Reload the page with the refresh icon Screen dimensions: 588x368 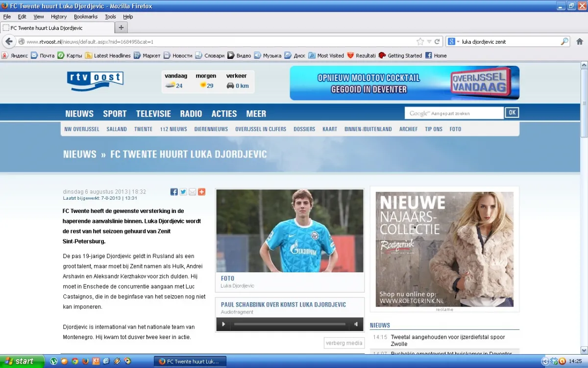[x=437, y=42]
